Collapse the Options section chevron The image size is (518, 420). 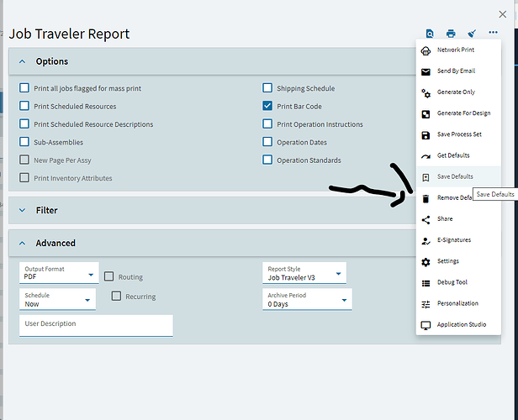pos(22,61)
